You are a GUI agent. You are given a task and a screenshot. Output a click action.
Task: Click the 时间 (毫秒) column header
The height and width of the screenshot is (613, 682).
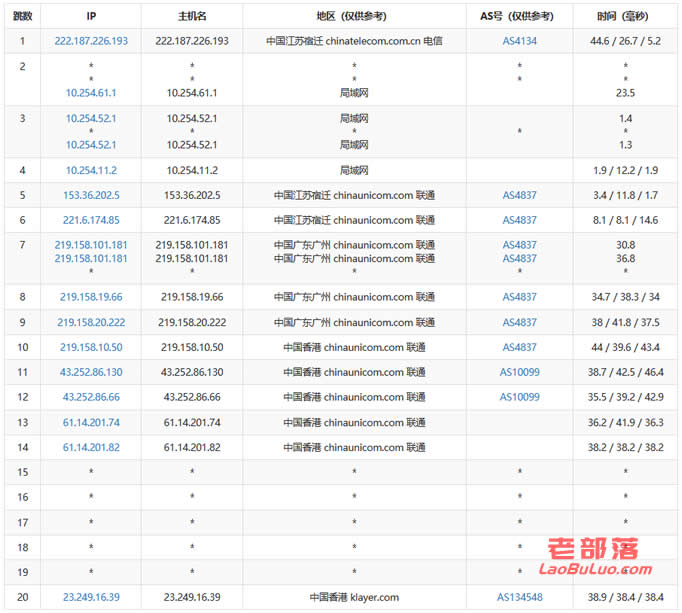click(x=625, y=16)
